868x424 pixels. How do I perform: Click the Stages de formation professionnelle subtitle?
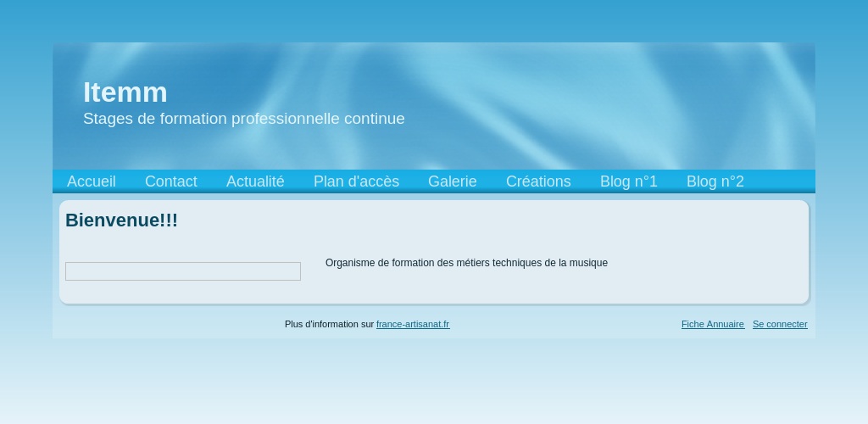244,119
